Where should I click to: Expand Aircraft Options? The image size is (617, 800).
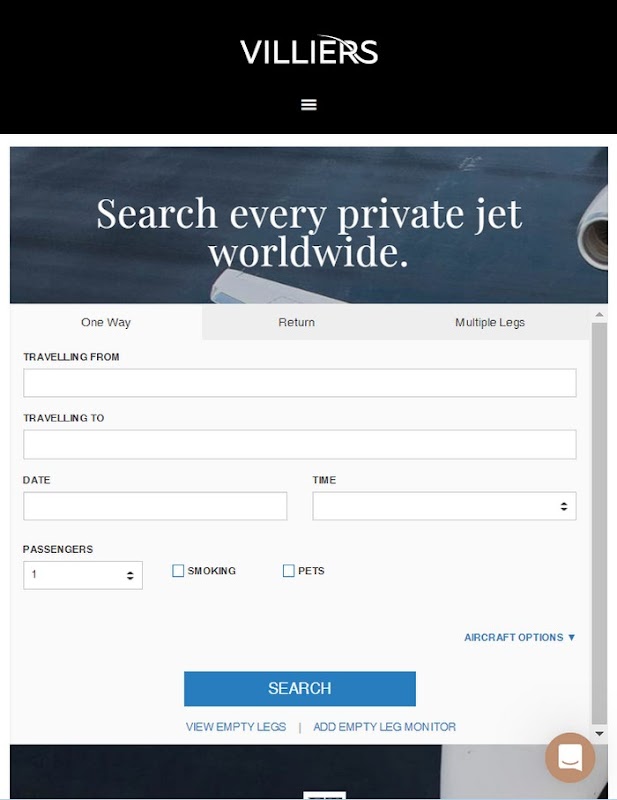coord(520,637)
